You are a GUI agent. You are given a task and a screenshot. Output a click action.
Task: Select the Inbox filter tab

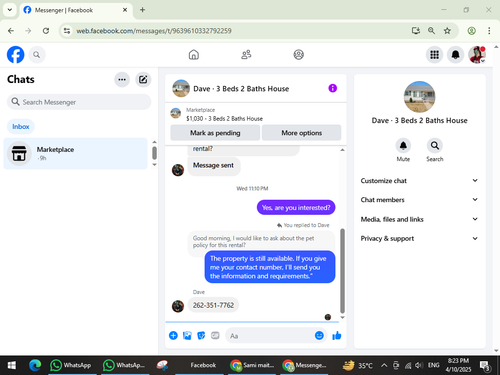[21, 127]
